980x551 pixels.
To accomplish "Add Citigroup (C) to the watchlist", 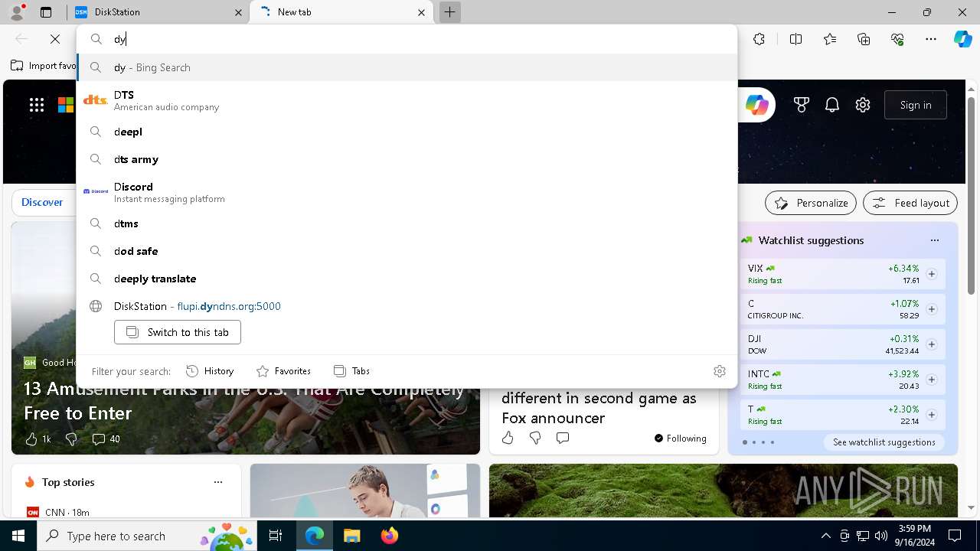I will (x=932, y=309).
